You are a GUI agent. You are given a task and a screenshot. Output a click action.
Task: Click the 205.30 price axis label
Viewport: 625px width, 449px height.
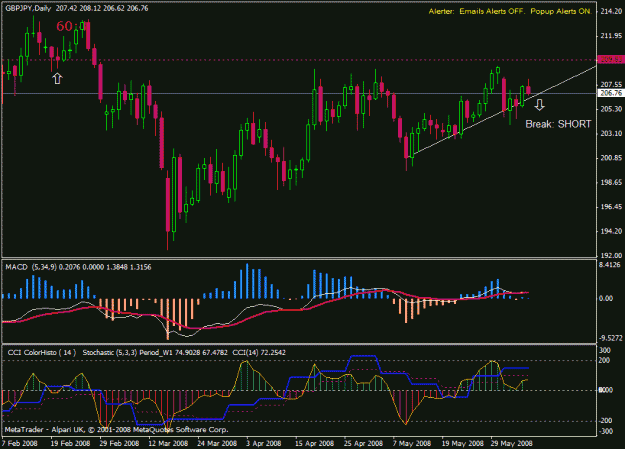[x=611, y=109]
